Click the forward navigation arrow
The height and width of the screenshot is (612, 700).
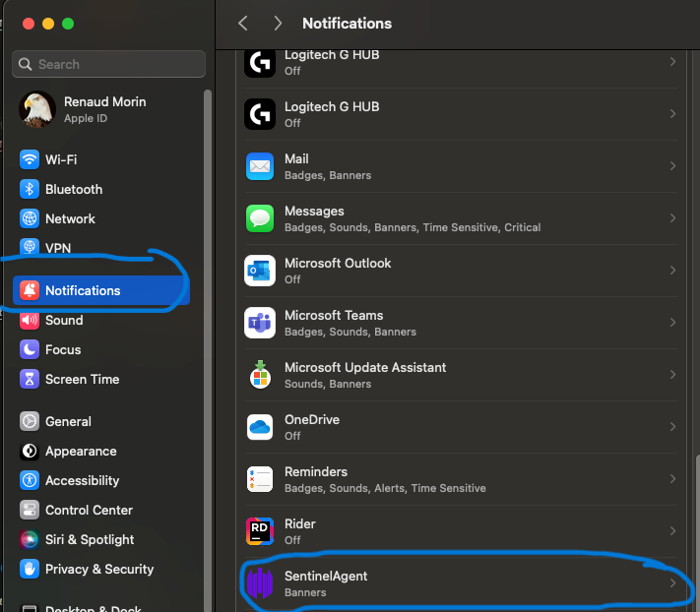pos(278,24)
